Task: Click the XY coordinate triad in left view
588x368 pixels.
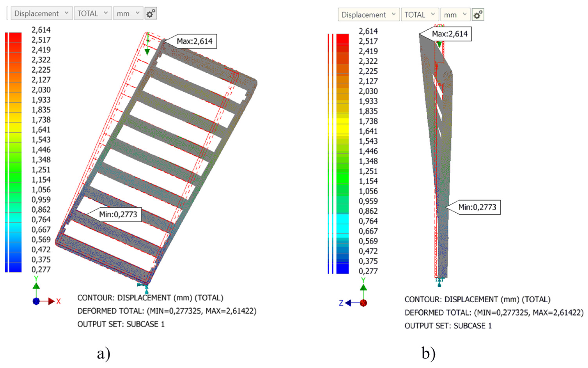Action: coord(36,301)
